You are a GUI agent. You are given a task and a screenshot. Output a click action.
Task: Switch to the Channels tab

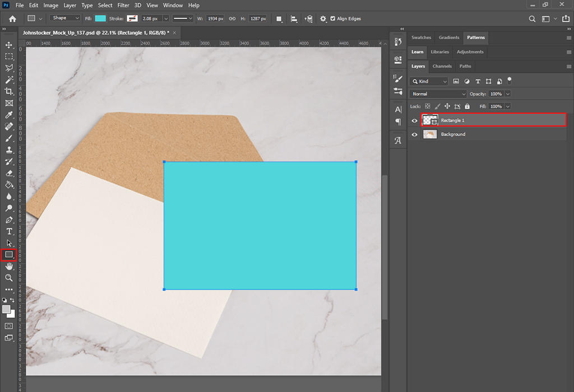tap(442, 66)
